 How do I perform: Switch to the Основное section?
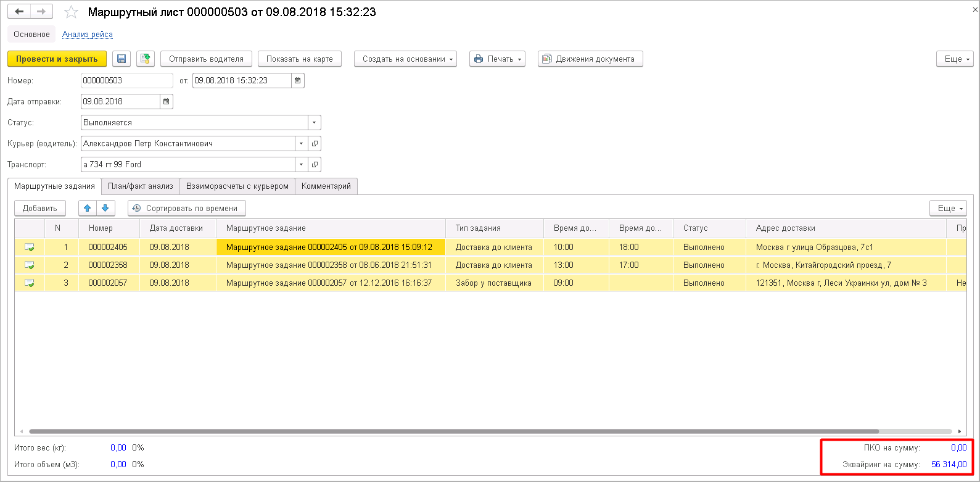click(32, 34)
